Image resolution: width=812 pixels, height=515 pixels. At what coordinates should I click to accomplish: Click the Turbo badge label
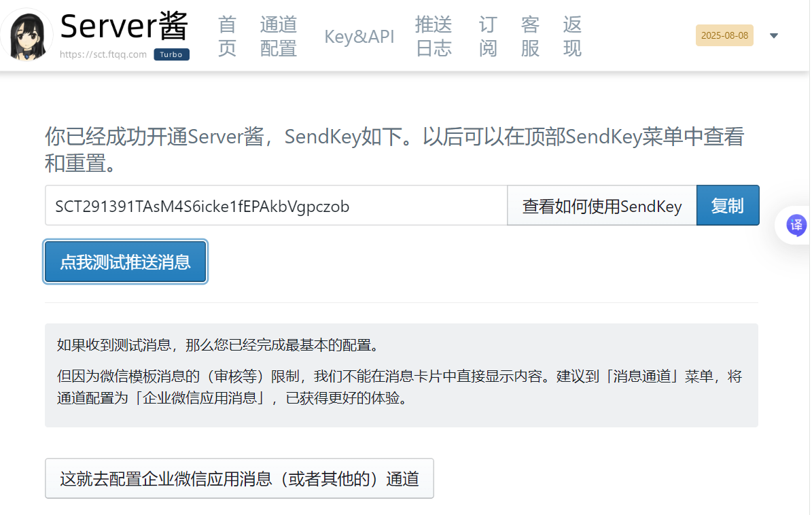coord(171,54)
